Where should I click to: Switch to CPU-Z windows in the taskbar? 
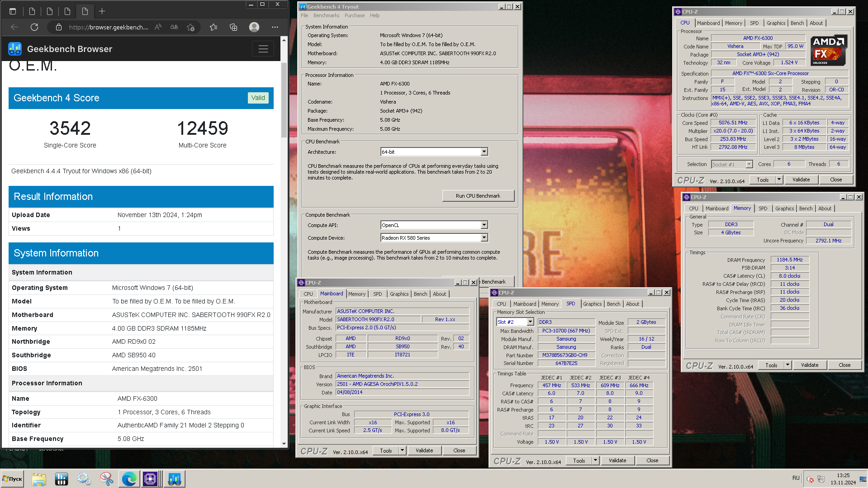coord(151,479)
